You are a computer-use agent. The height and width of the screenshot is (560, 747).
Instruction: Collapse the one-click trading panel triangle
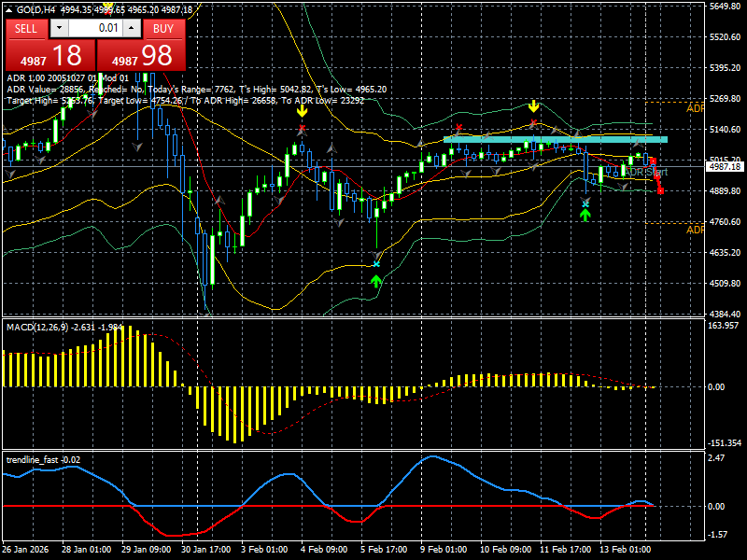(x=9, y=9)
